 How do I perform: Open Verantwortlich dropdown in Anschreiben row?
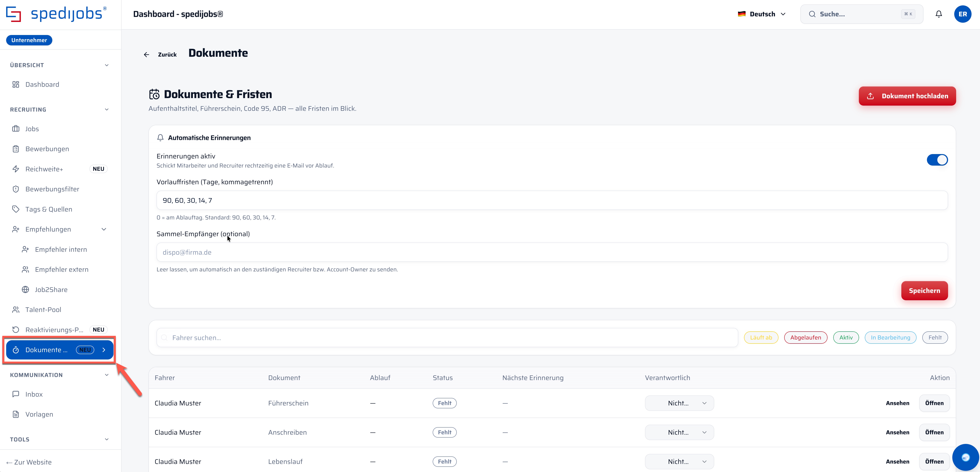(x=679, y=432)
